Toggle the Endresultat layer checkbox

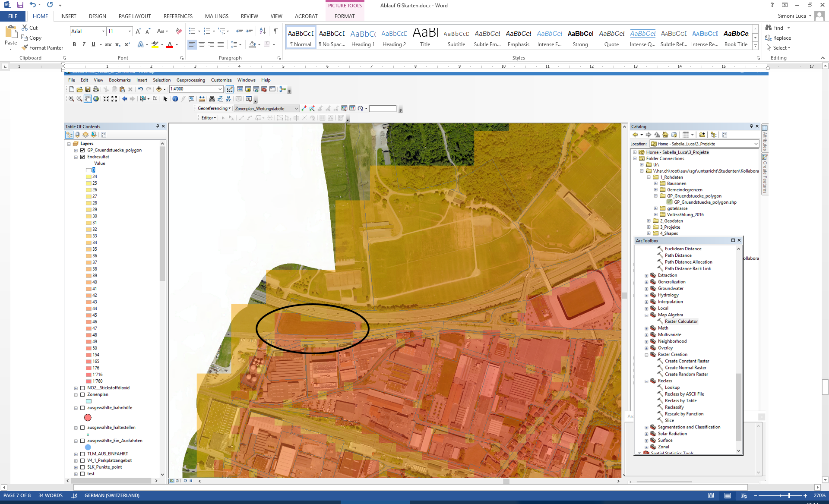click(x=82, y=157)
